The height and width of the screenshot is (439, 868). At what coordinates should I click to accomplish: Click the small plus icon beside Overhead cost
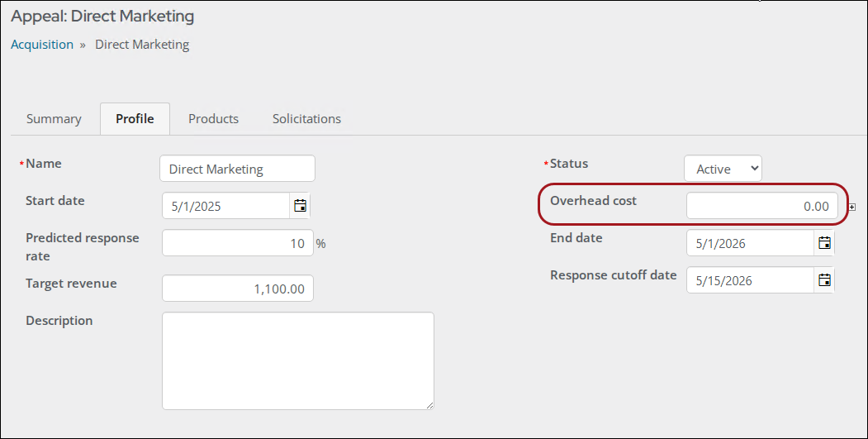point(852,207)
